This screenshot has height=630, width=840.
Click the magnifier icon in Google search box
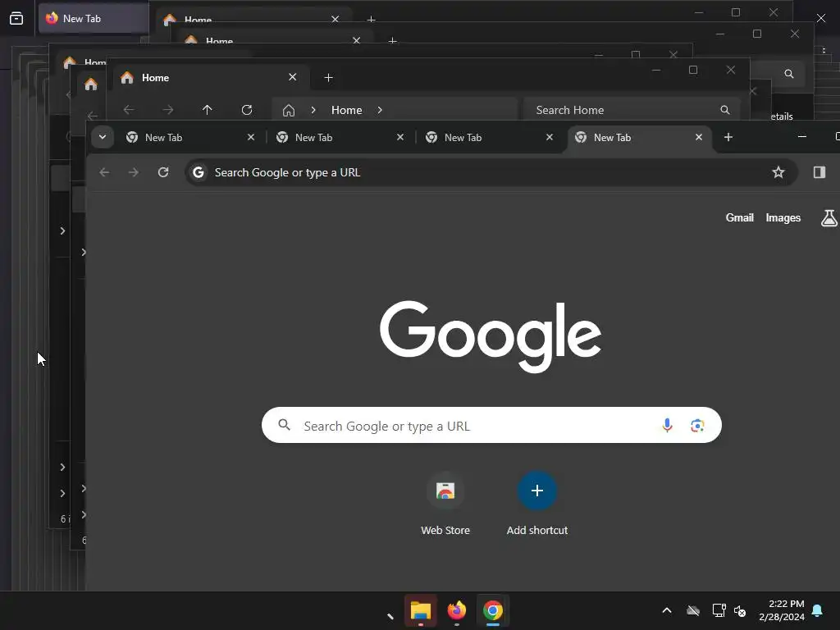click(285, 425)
